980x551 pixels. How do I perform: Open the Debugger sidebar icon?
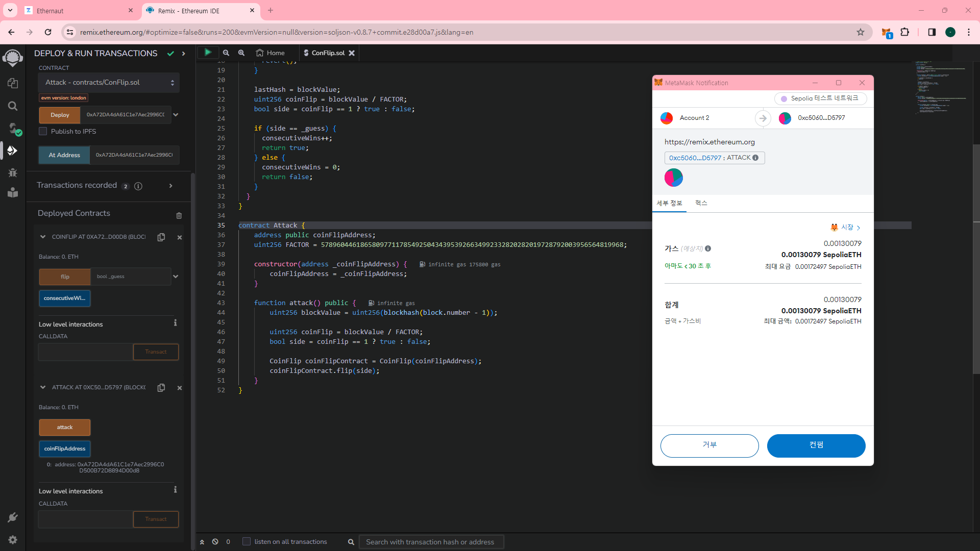(x=13, y=173)
